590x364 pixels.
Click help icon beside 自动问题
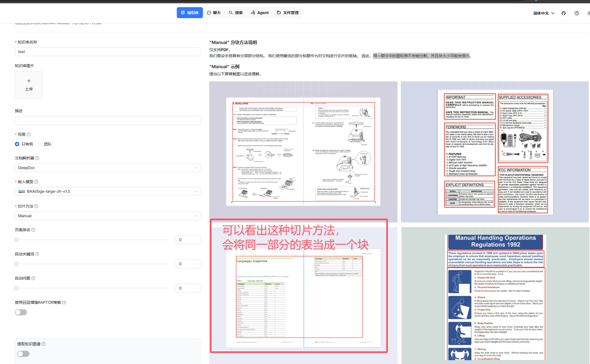click(33, 278)
